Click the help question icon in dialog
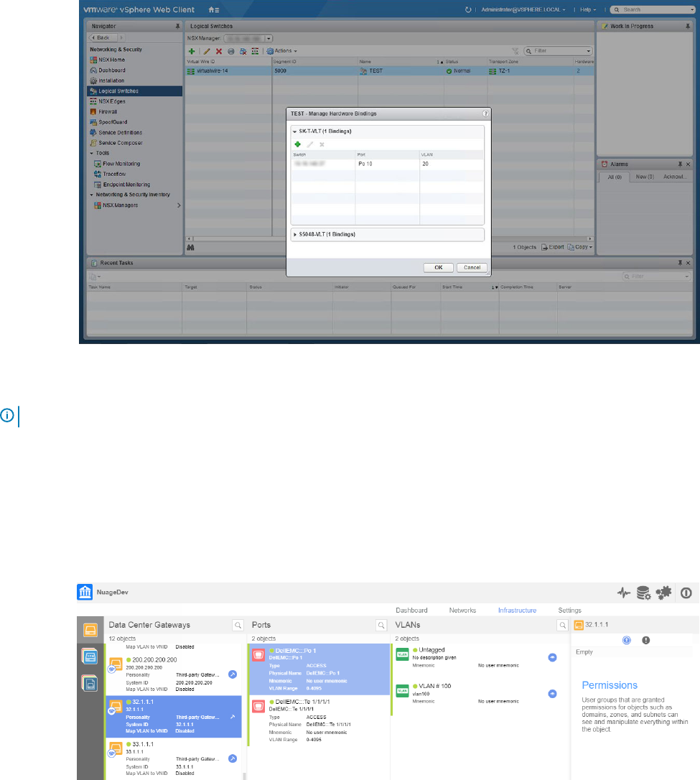The image size is (700, 780). tap(485, 113)
